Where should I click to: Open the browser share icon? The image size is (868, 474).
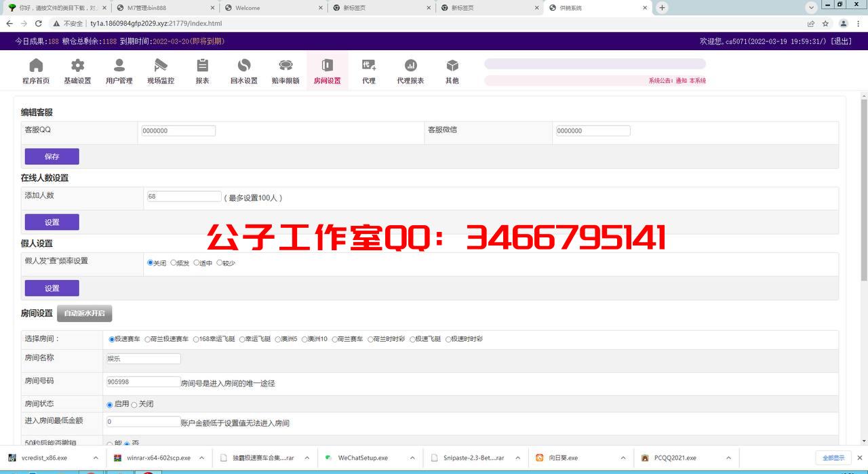pos(811,23)
